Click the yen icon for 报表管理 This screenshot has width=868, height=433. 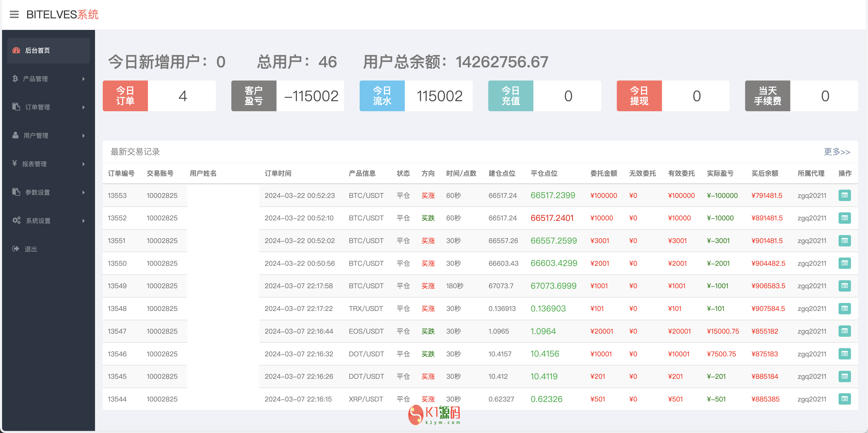click(x=14, y=164)
